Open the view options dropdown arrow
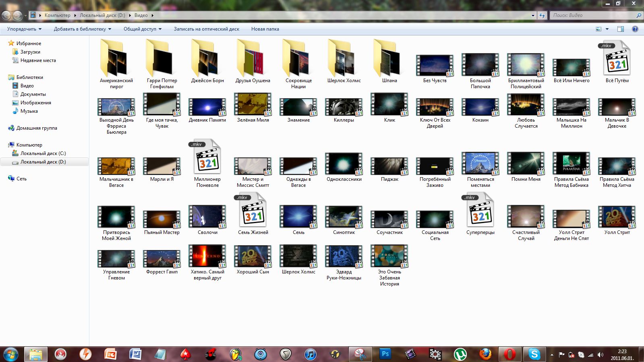644x362 pixels. (x=607, y=29)
